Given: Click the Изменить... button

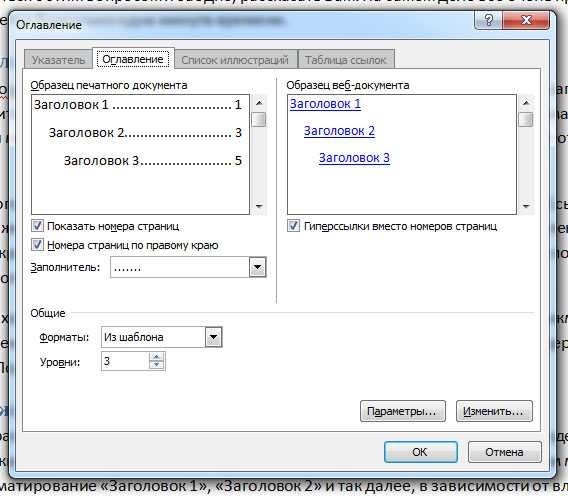Looking at the screenshot, I should pyautogui.click(x=494, y=411).
